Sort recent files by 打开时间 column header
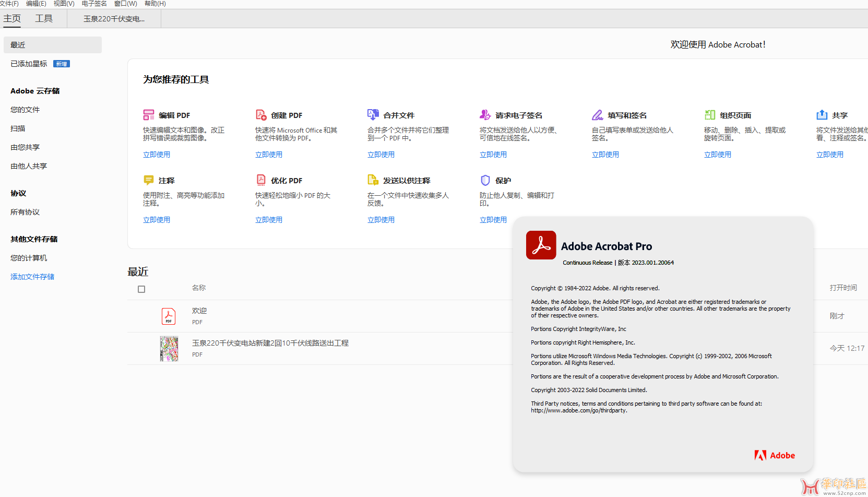 point(843,288)
